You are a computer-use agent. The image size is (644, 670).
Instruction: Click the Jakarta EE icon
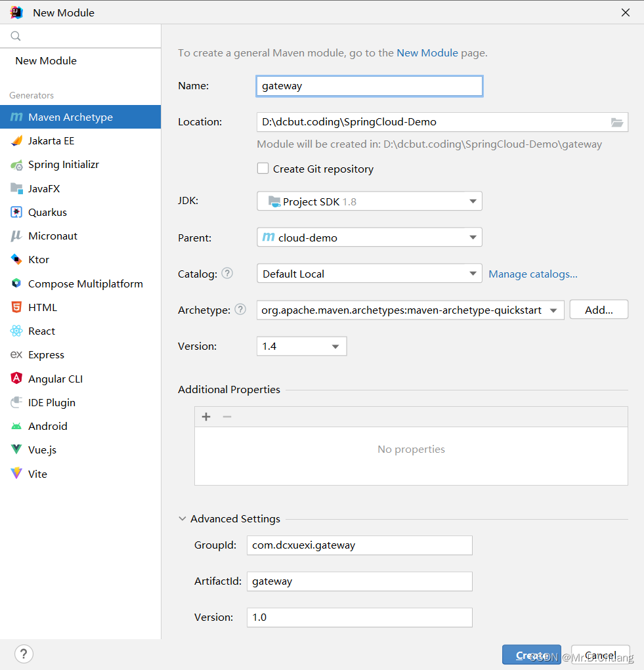(16, 140)
